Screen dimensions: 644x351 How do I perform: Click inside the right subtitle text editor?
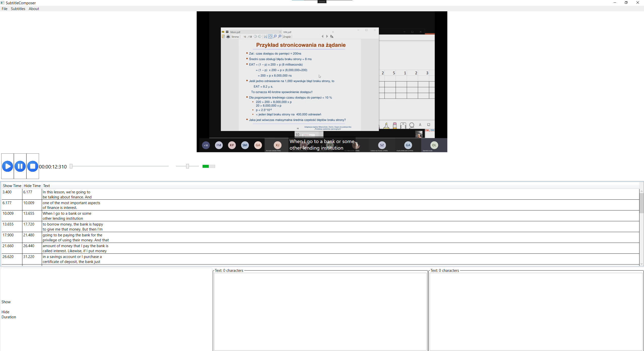click(536, 309)
